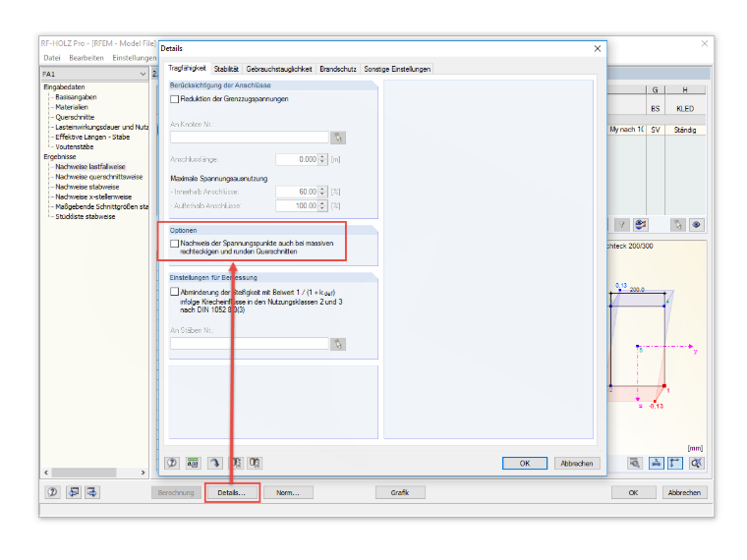Select Voutenstäbe in navigator tree

click(75, 146)
